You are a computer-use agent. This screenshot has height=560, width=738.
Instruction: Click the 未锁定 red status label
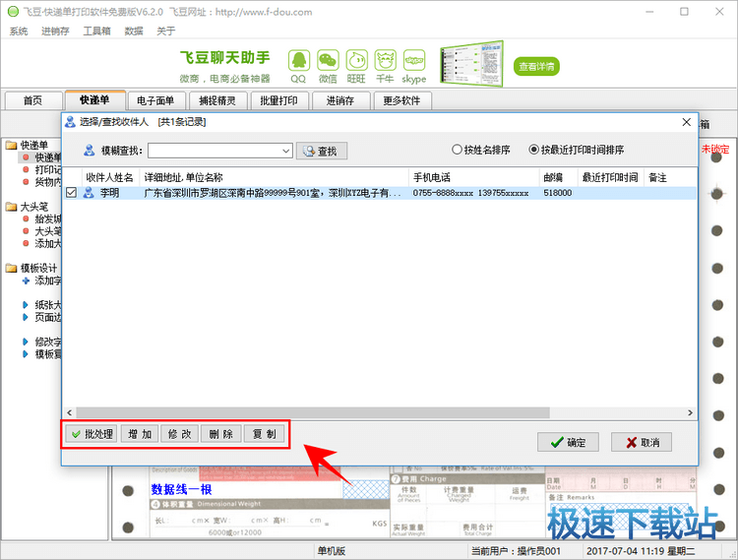pos(715,150)
